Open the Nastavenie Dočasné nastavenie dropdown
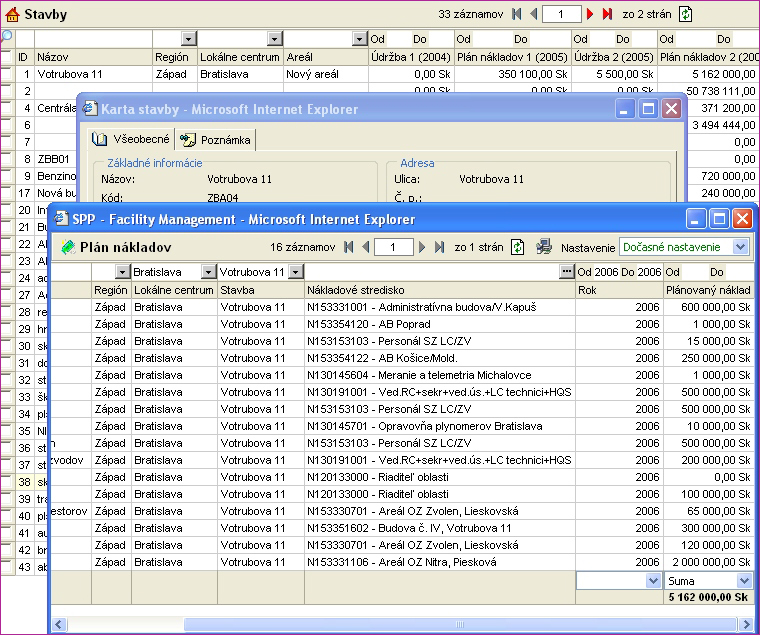The width and height of the screenshot is (760, 635). tap(740, 246)
